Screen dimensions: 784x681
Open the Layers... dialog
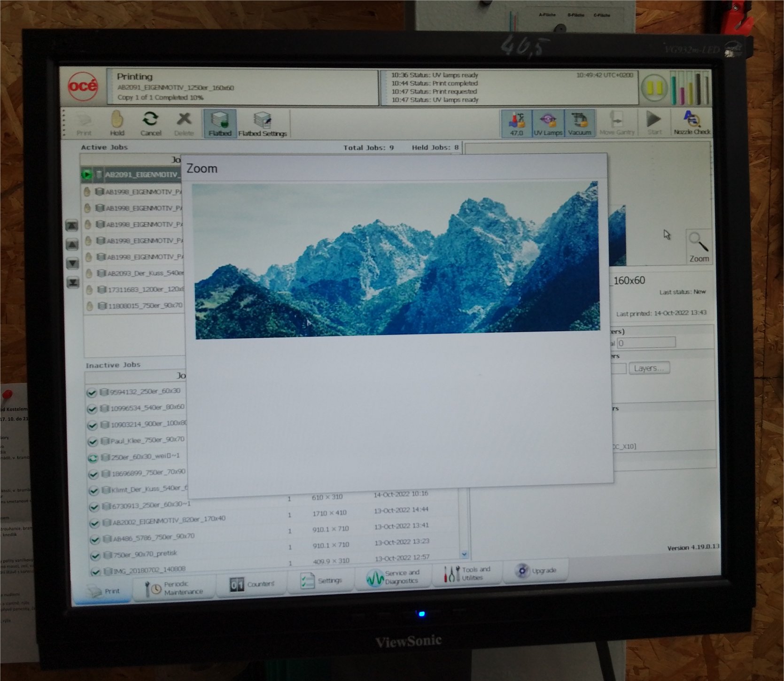tap(649, 368)
